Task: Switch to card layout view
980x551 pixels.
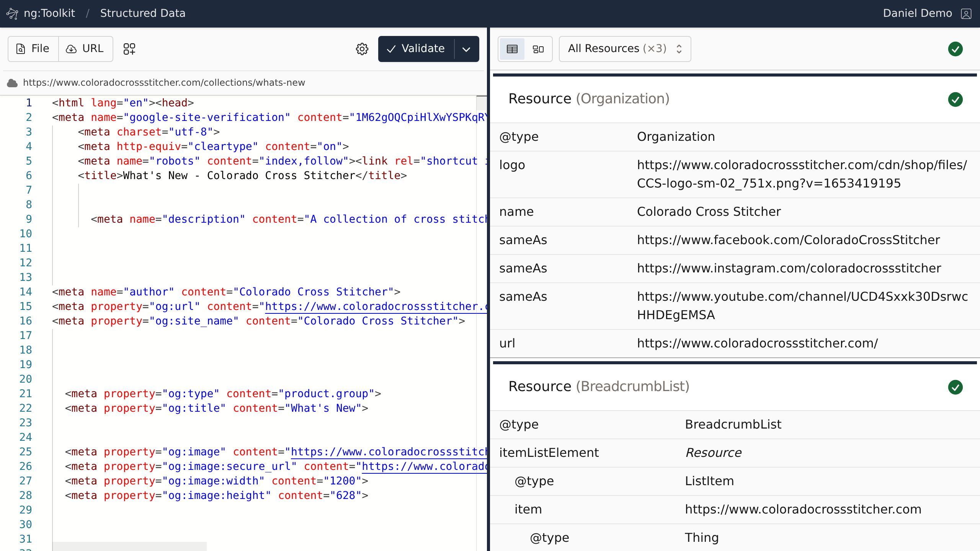Action: pyautogui.click(x=538, y=49)
